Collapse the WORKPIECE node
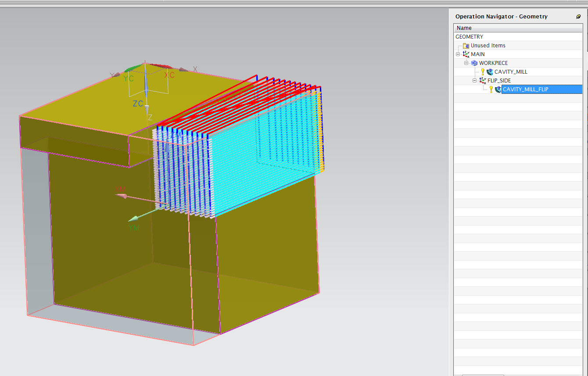Screen dimensions: 588x376 (x=466, y=63)
